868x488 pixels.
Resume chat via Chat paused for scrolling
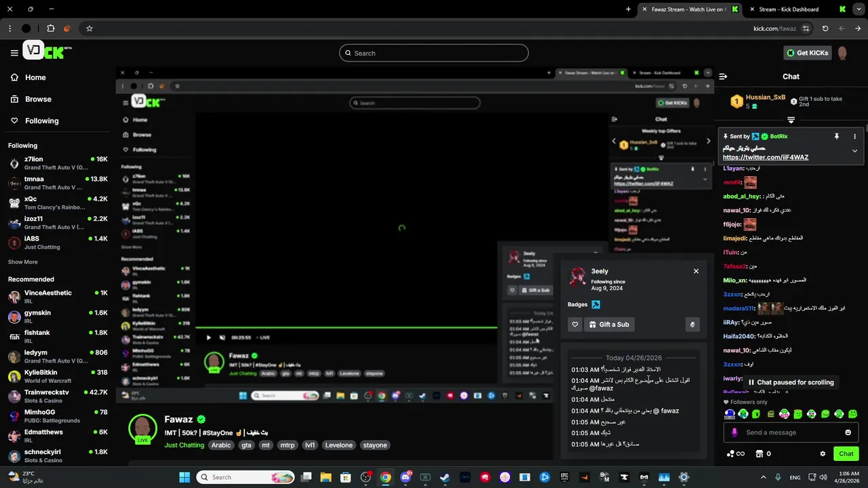791,382
